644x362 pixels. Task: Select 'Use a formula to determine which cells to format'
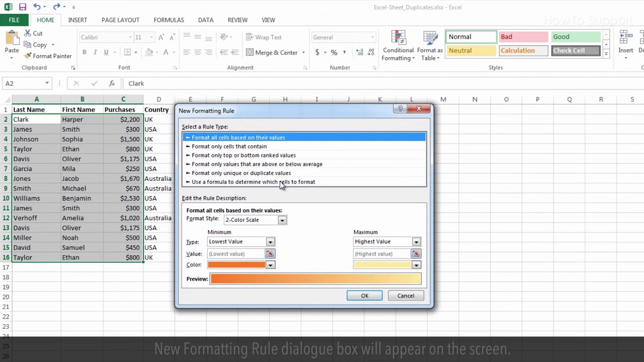pos(304,182)
